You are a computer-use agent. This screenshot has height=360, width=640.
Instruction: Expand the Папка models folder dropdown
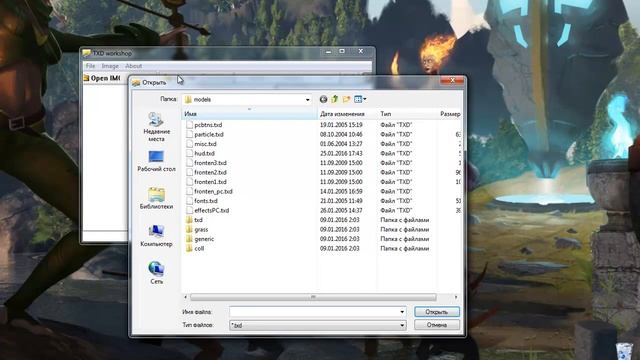pyautogui.click(x=307, y=100)
